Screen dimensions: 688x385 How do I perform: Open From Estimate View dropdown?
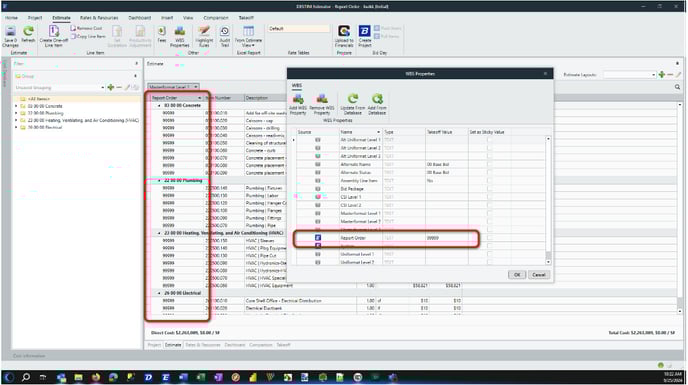[x=248, y=36]
